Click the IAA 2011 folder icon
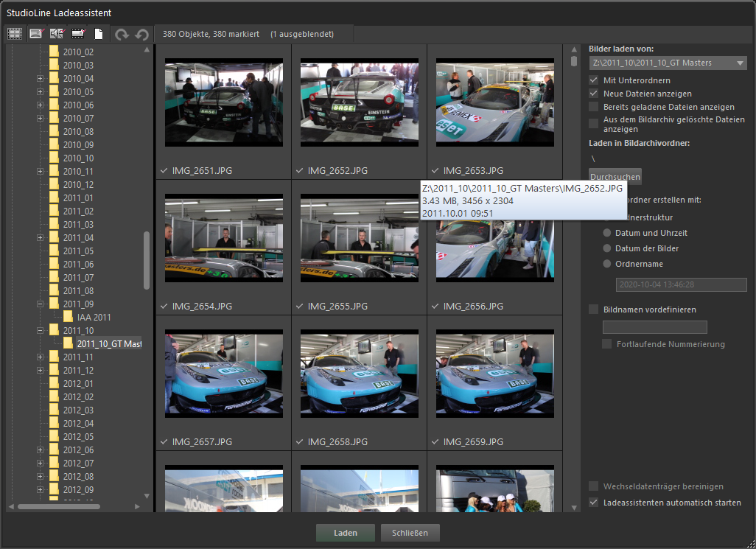Screen dimensions: 756x549 pyautogui.click(x=69, y=318)
